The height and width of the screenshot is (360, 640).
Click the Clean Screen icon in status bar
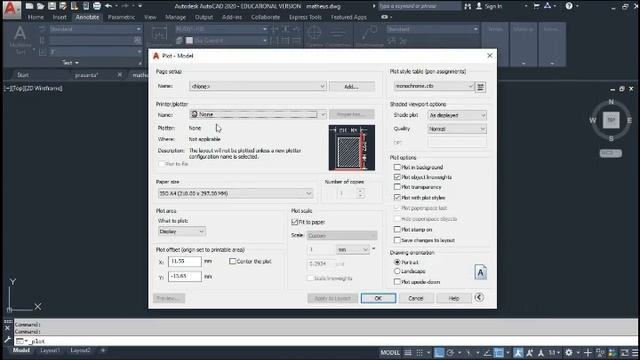coord(624,353)
